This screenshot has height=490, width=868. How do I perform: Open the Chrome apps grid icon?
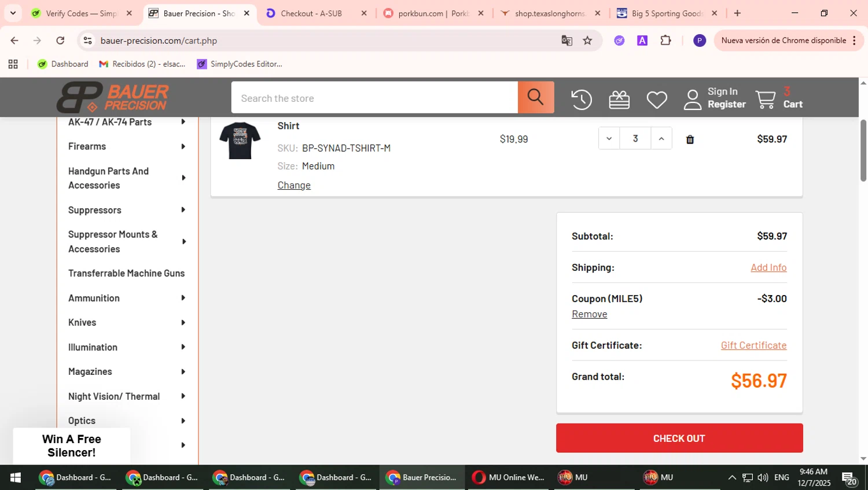pyautogui.click(x=13, y=64)
